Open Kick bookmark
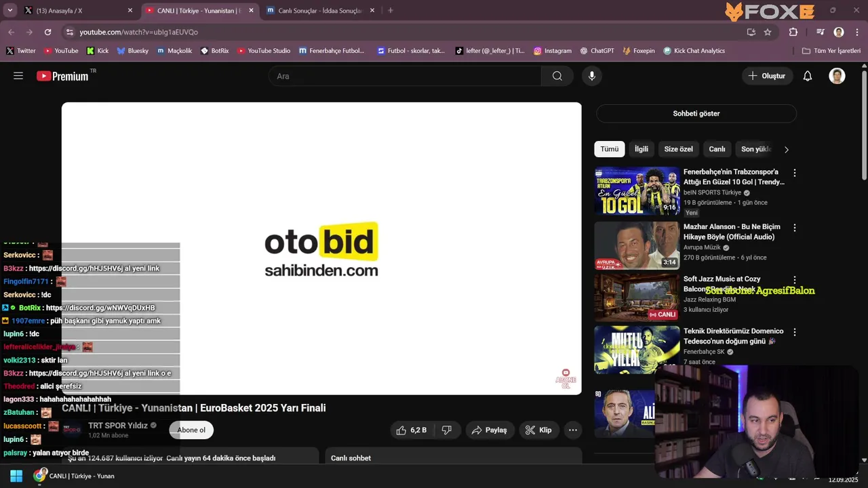The height and width of the screenshot is (488, 868). pos(98,51)
